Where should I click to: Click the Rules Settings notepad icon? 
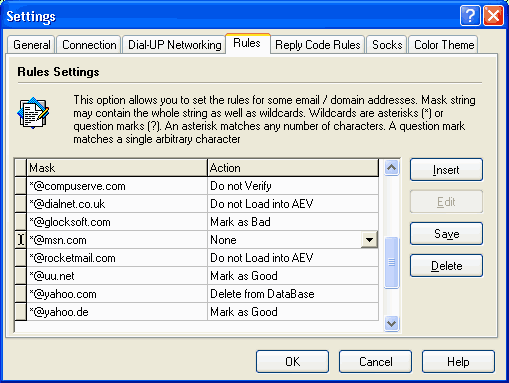coord(33,113)
